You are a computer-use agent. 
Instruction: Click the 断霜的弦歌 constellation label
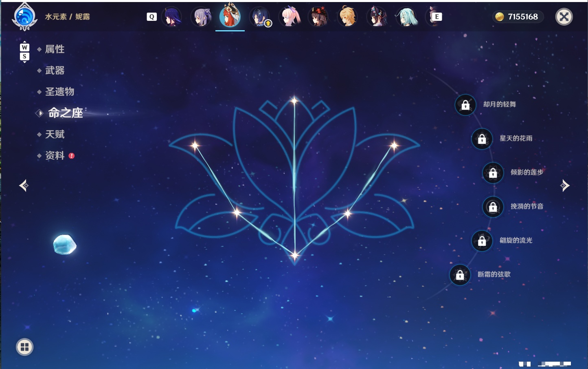pos(494,274)
